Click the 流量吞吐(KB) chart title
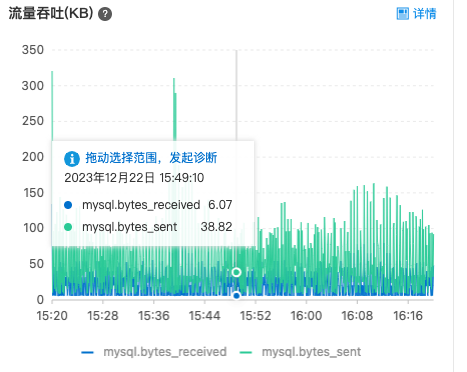467x372 pixels. [x=51, y=14]
